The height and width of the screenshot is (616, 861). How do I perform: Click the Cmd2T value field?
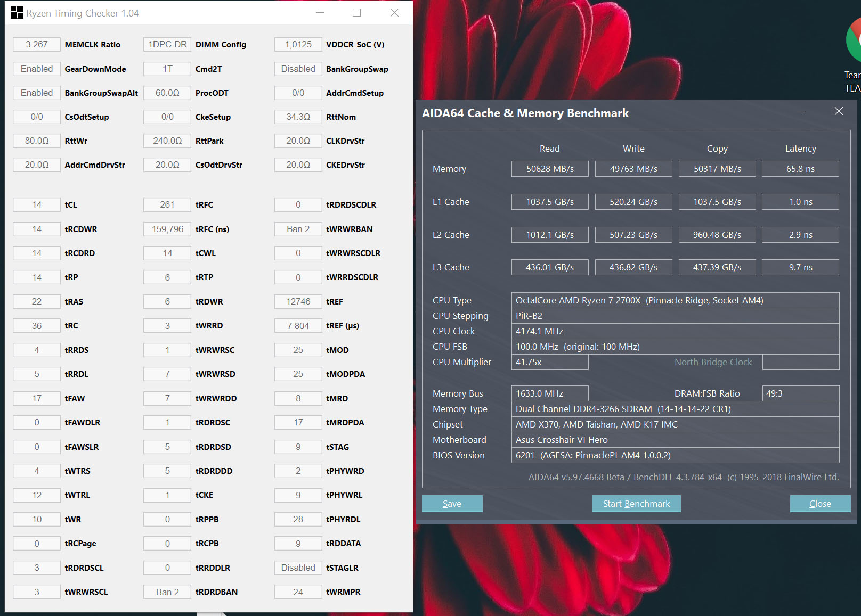(167, 69)
